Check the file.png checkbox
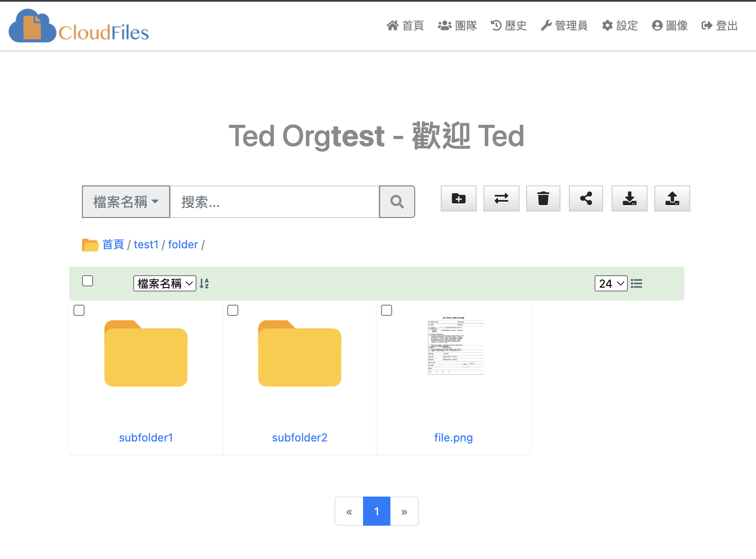This screenshot has height=559, width=756. click(x=387, y=310)
